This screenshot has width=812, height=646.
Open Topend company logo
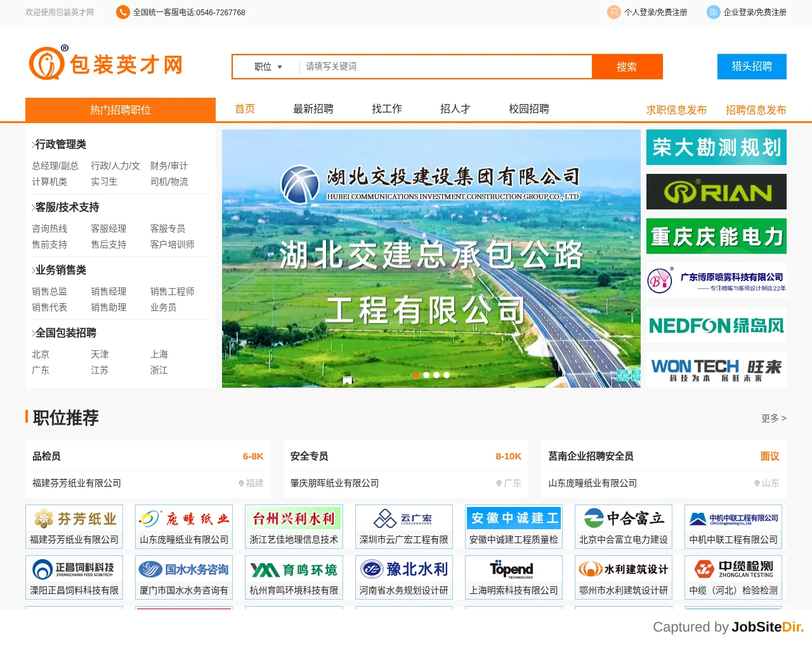[514, 569]
